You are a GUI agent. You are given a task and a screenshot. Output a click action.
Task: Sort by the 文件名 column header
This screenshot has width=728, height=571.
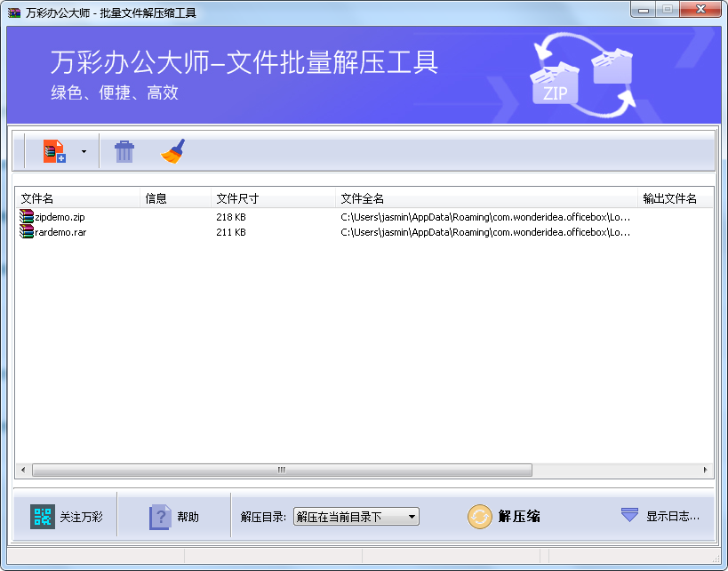[78, 199]
